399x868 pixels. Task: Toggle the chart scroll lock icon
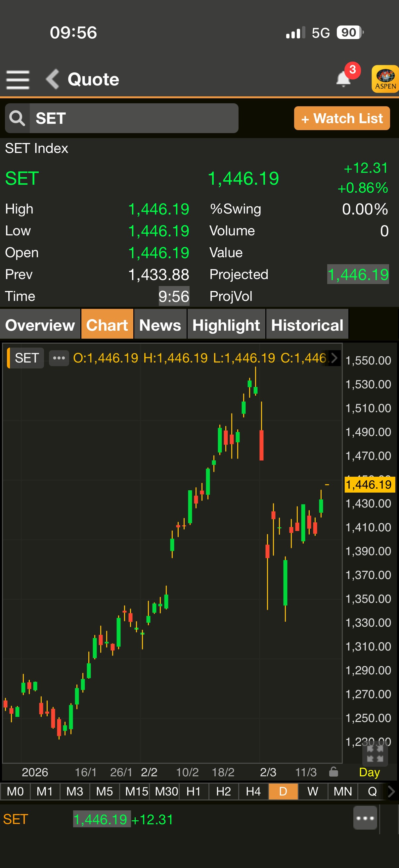pyautogui.click(x=333, y=772)
